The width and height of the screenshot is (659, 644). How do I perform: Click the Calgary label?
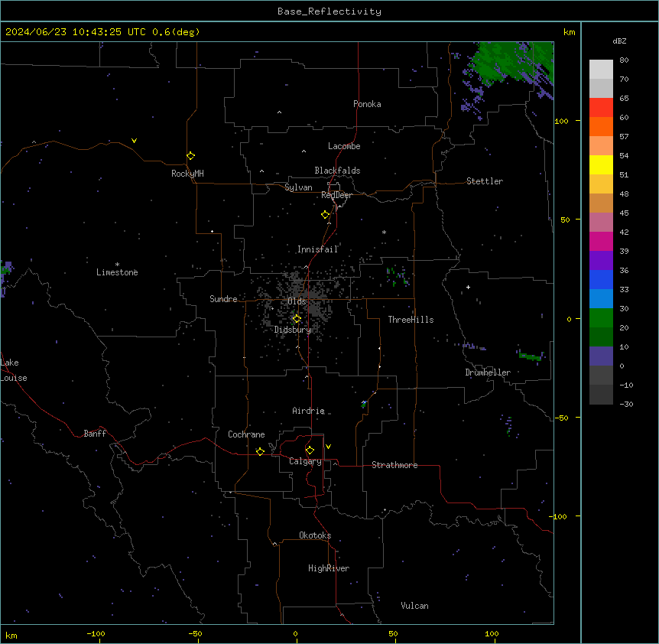pyautogui.click(x=306, y=461)
